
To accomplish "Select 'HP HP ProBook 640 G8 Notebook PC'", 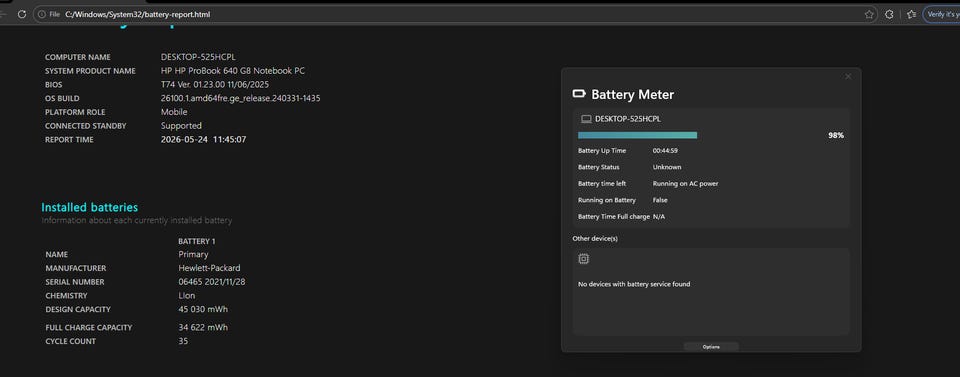I will coord(233,71).
